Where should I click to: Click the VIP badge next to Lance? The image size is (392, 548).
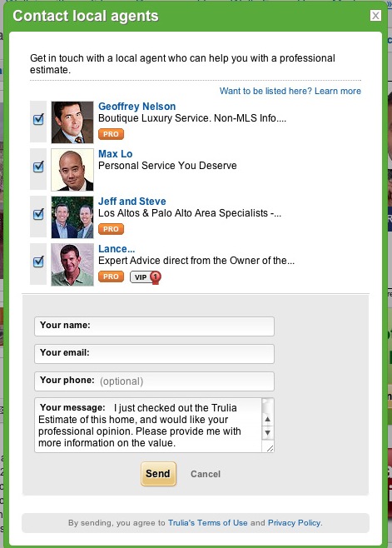coord(146,277)
